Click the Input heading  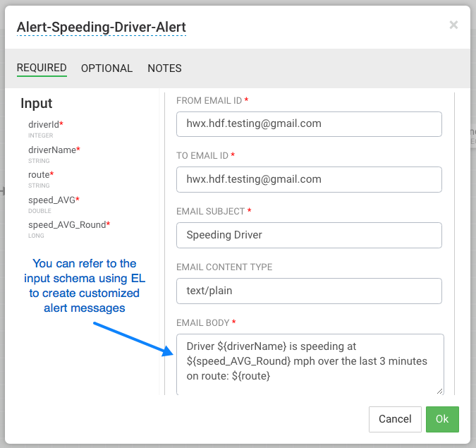pos(36,103)
